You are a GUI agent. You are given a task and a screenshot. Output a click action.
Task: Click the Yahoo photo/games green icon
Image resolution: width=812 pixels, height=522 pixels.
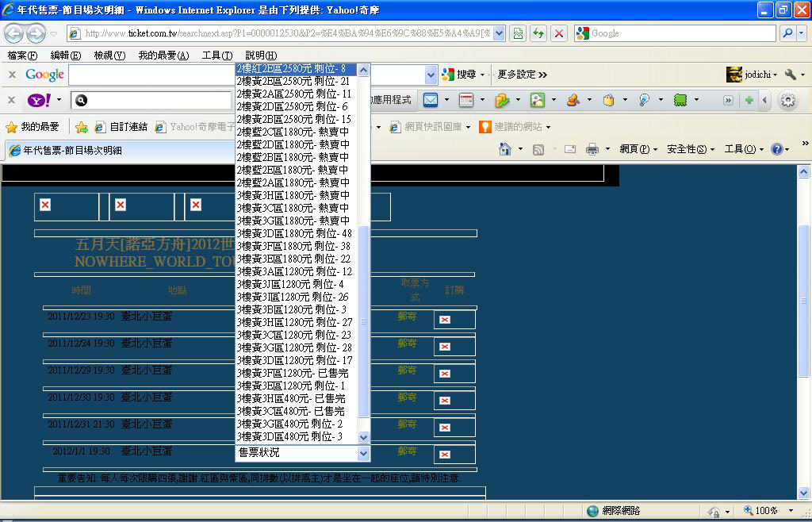[538, 100]
